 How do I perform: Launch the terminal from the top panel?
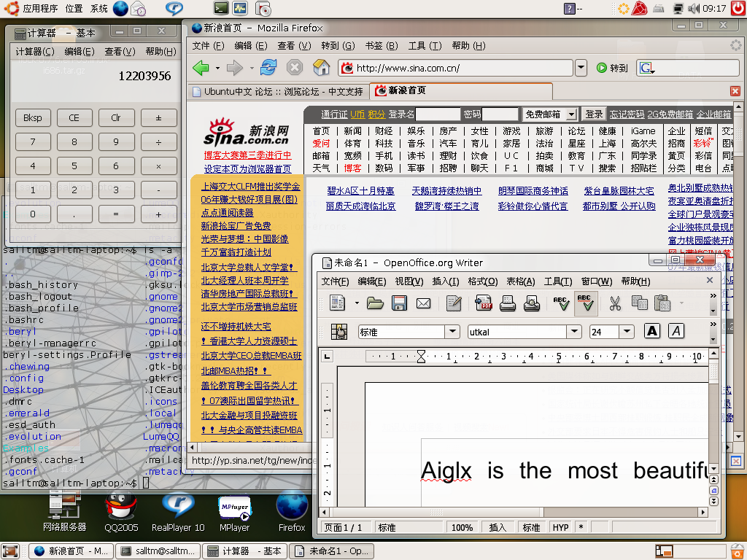220,8
